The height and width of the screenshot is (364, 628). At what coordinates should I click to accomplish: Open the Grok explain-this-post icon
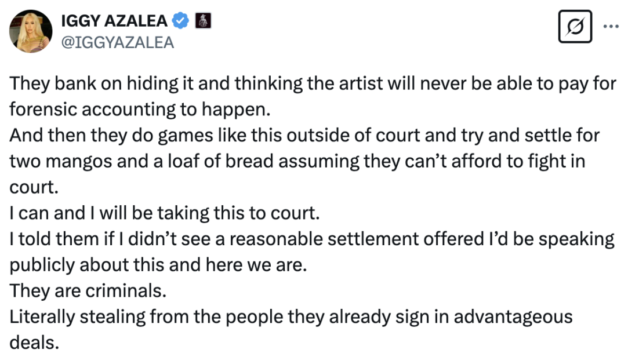click(575, 27)
